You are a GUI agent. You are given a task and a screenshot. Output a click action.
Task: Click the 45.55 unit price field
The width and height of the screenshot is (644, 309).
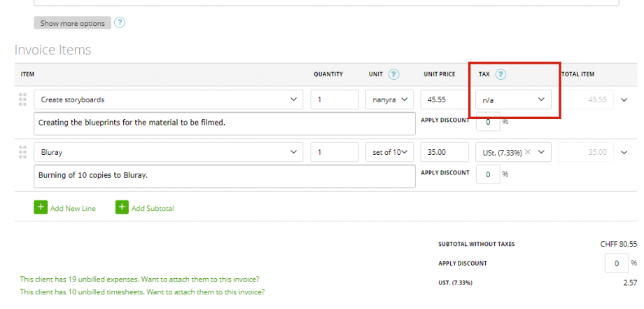pos(444,99)
